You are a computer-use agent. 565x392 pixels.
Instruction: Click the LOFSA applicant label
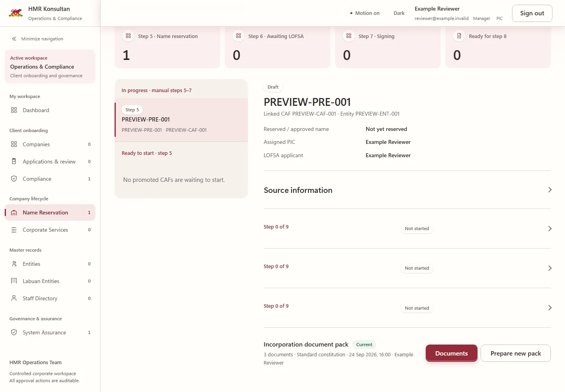(283, 155)
